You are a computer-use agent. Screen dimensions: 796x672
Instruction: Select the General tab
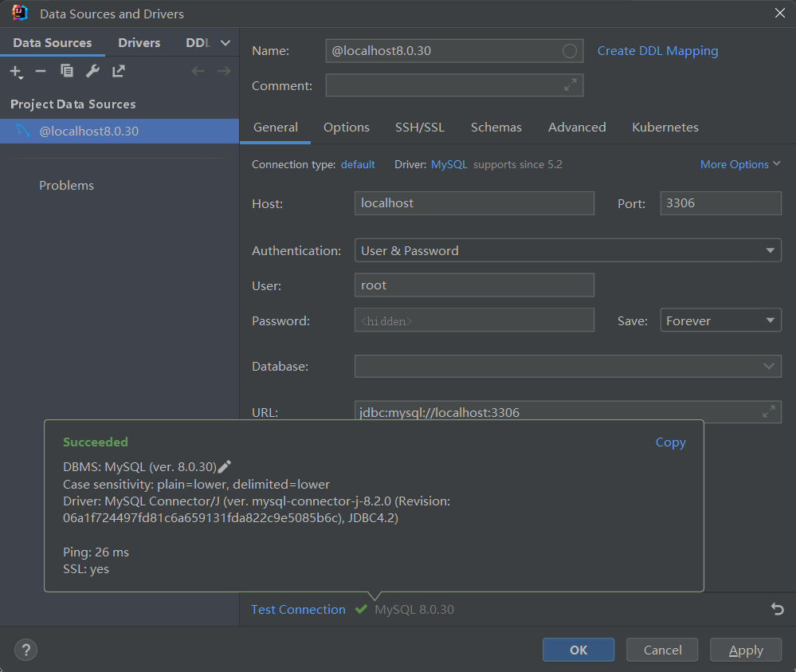click(275, 127)
